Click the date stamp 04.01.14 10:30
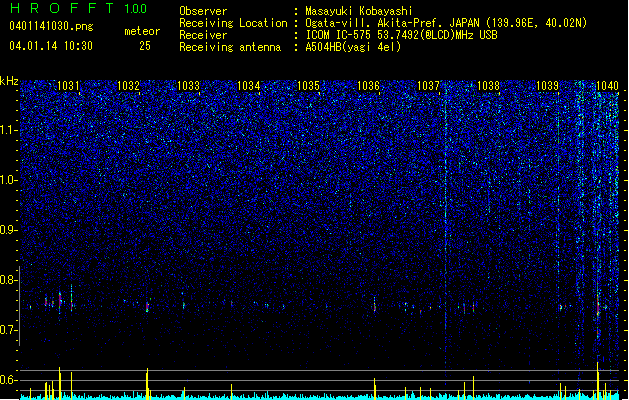629x400 pixels. click(x=51, y=46)
